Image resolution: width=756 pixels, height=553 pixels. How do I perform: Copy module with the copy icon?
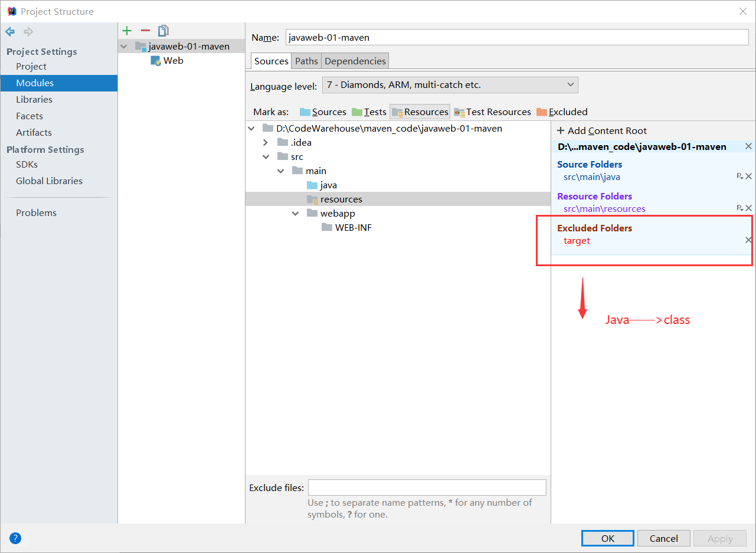point(163,31)
